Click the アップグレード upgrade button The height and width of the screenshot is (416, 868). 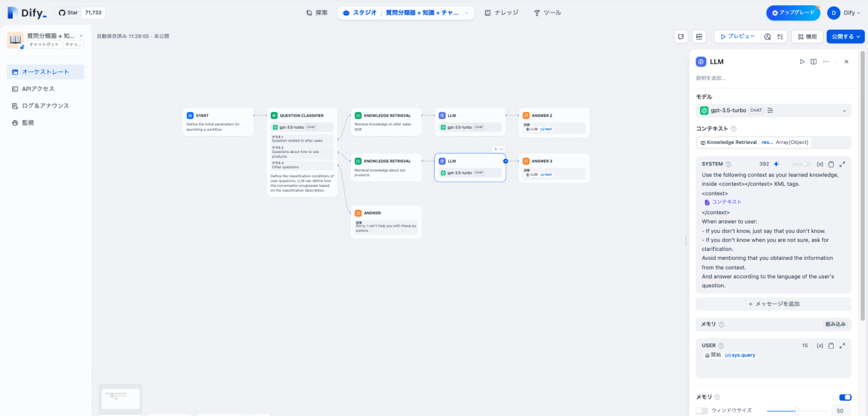pos(793,12)
